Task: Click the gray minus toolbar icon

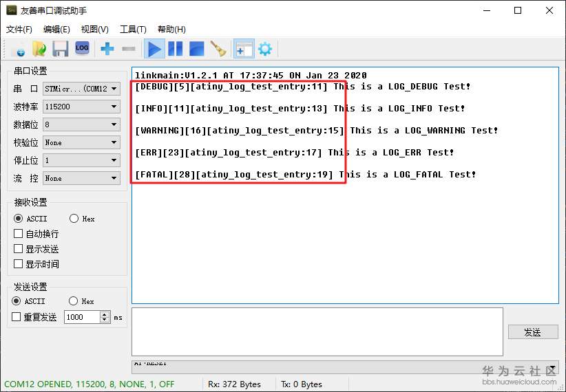Action: [x=129, y=49]
